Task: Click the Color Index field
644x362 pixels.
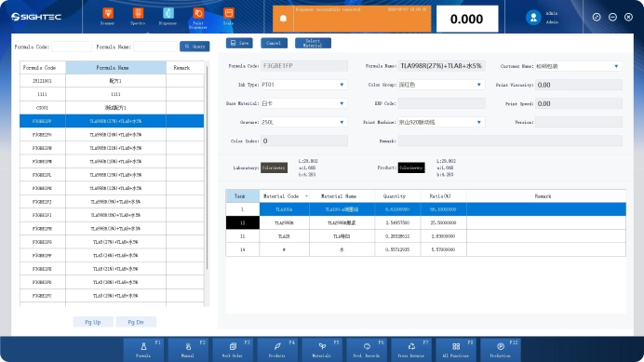Action: click(304, 141)
